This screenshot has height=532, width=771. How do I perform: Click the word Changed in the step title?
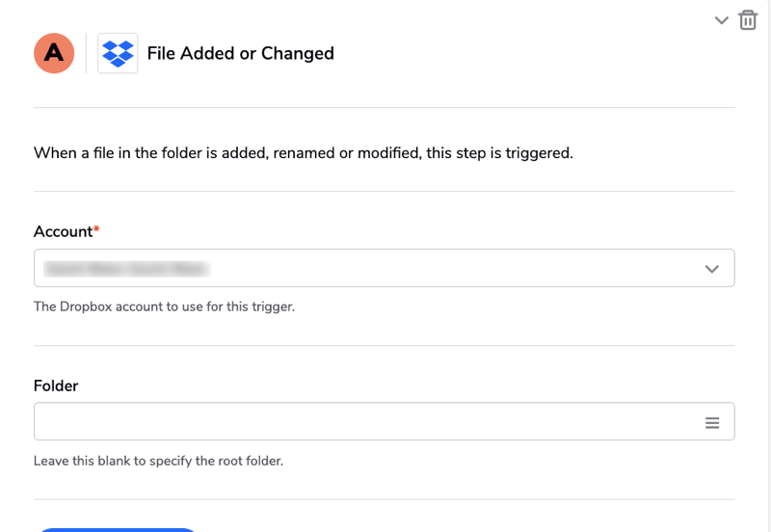click(x=301, y=54)
